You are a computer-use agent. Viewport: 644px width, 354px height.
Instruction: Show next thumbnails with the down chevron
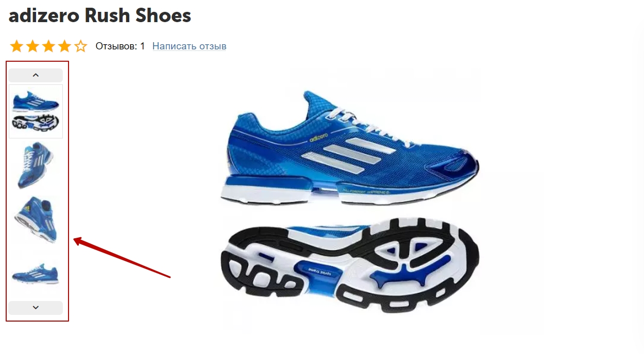pyautogui.click(x=36, y=308)
